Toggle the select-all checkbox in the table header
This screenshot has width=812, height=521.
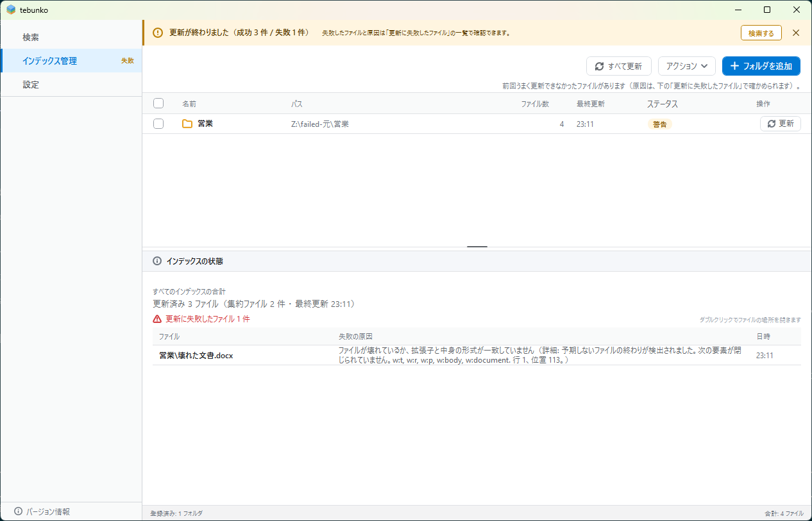[x=158, y=103]
